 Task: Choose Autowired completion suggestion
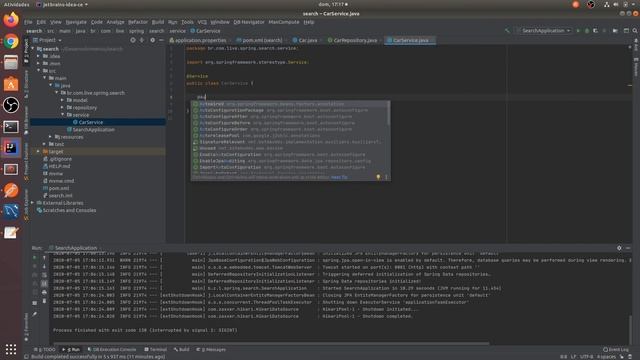pos(290,104)
